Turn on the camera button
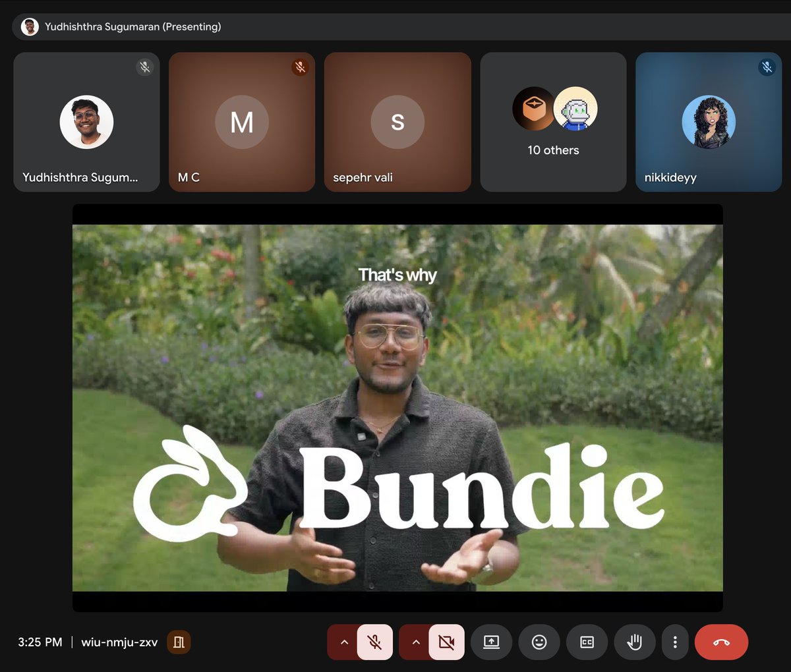The image size is (791, 672). (x=446, y=642)
